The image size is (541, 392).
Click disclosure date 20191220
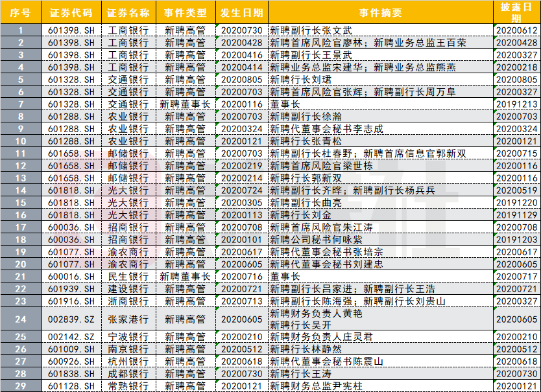tap(516, 203)
